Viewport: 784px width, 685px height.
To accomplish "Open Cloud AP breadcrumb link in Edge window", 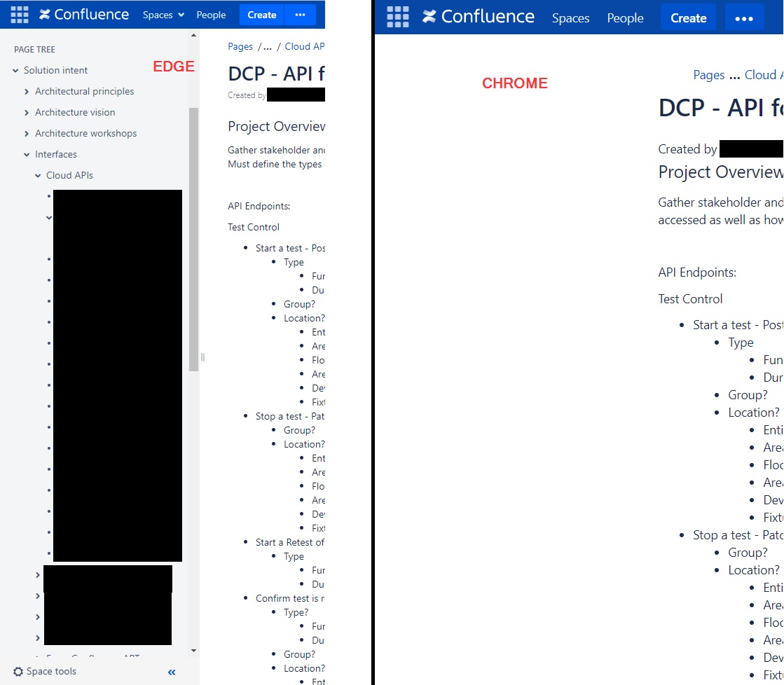I will click(305, 46).
